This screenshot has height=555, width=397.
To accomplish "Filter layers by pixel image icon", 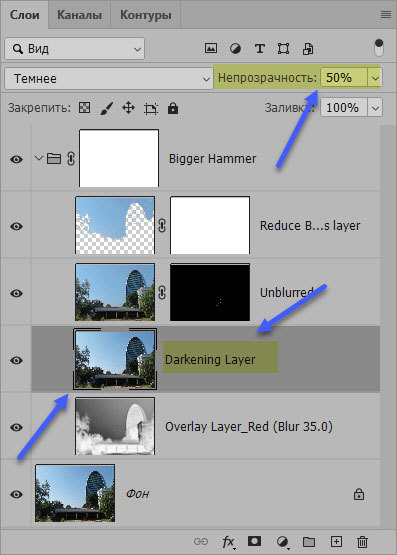I will tap(211, 48).
